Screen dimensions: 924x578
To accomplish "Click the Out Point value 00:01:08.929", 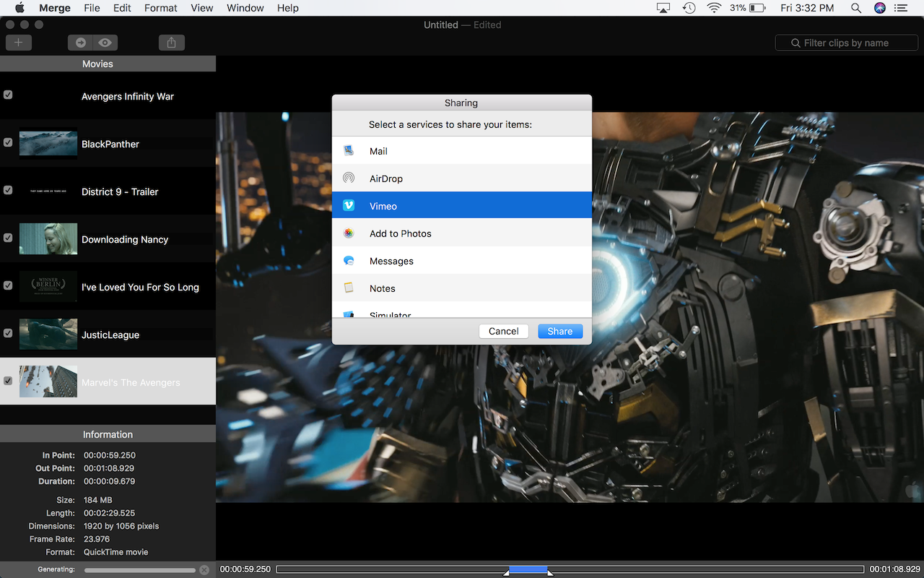I will [x=109, y=468].
